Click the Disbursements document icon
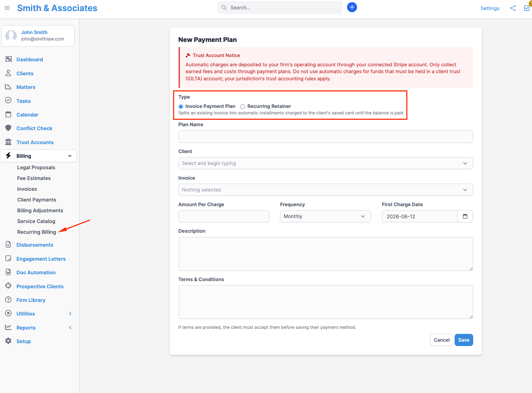Screen dimensions: 532x393 click(x=9, y=245)
